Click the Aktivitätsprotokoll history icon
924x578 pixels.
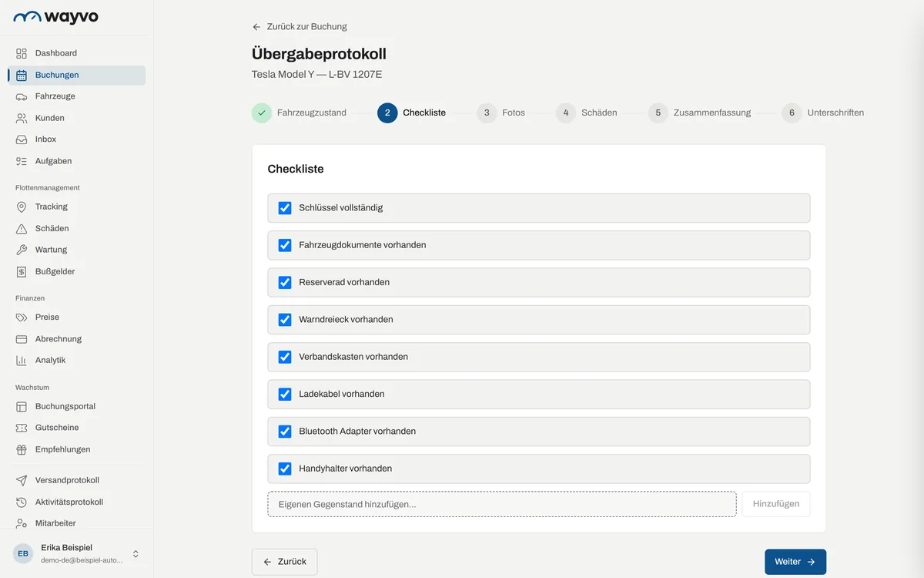(22, 502)
